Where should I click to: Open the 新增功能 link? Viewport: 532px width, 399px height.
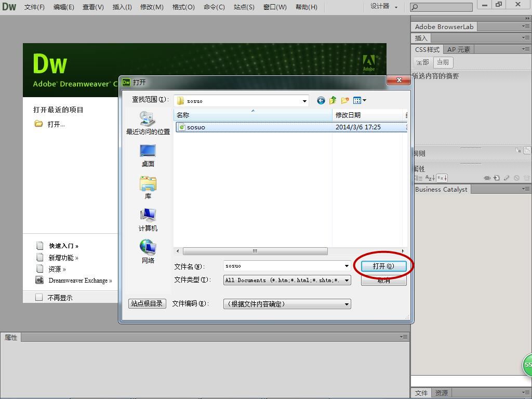tap(63, 258)
